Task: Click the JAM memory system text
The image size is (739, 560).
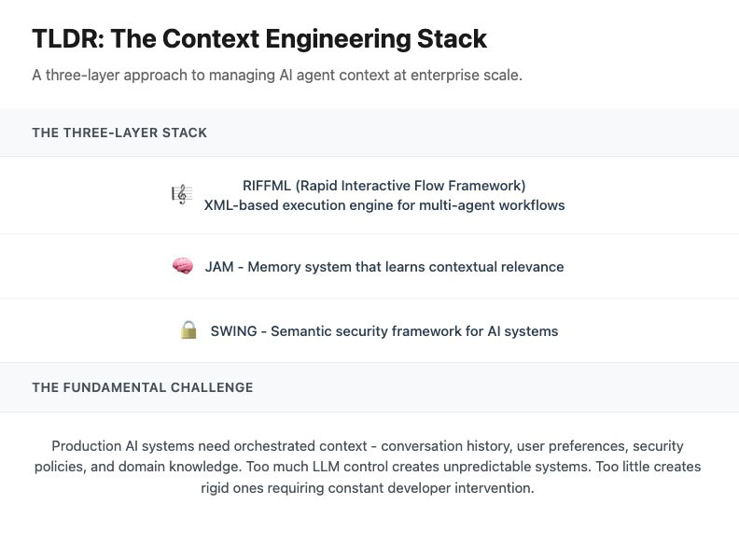Action: (x=384, y=266)
